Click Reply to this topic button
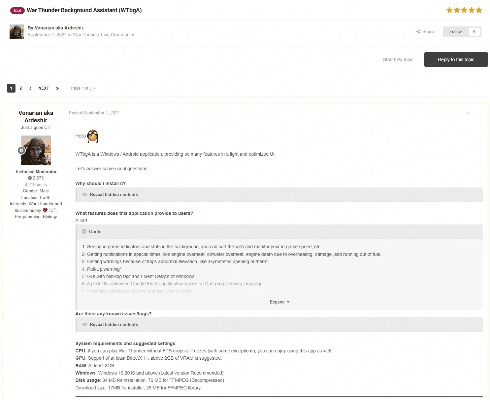The height and width of the screenshot is (400, 490). point(456,59)
